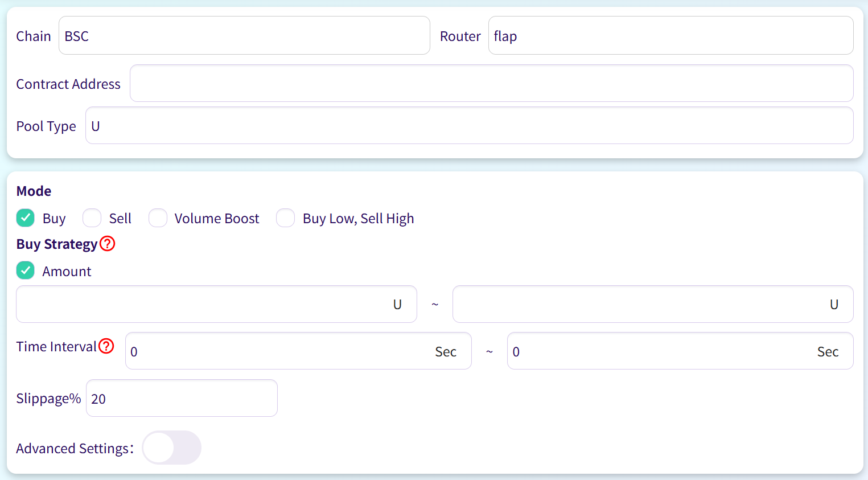This screenshot has width=868, height=480.
Task: Click the Contract Address label text
Action: pyautogui.click(x=68, y=84)
